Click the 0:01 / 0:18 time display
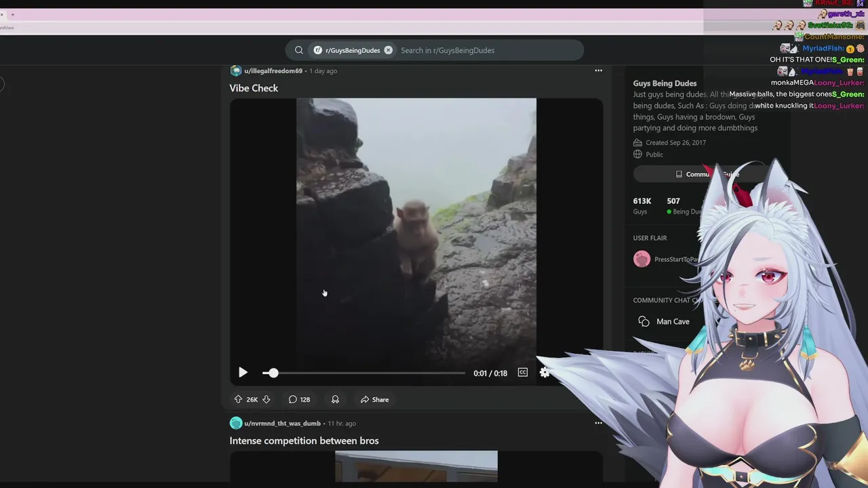This screenshot has width=868, height=488. pyautogui.click(x=490, y=373)
